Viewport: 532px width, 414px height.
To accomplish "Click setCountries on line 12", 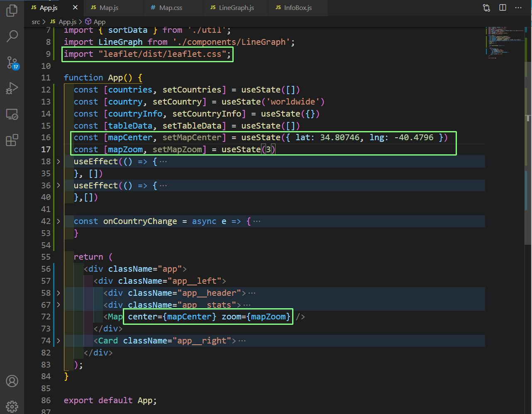I will click(192, 90).
